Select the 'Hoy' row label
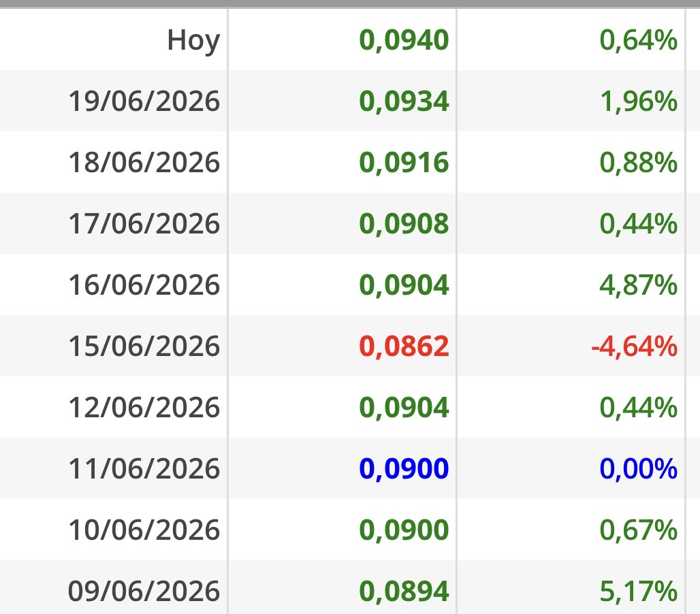Viewport: 700px width, 614px height. [x=193, y=41]
